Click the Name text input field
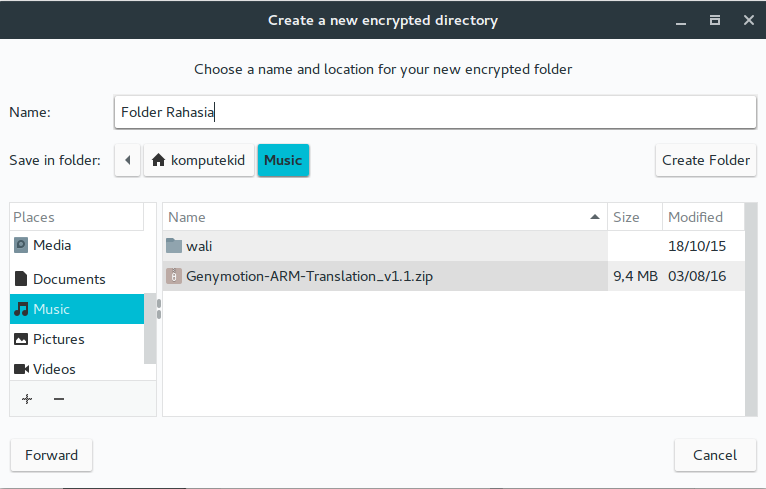766x489 pixels. 435,112
